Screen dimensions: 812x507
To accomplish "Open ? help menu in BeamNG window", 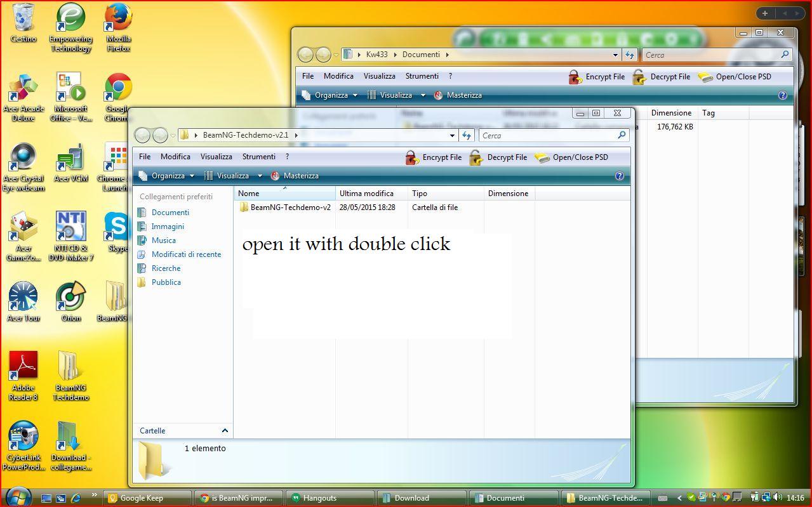I will (287, 157).
